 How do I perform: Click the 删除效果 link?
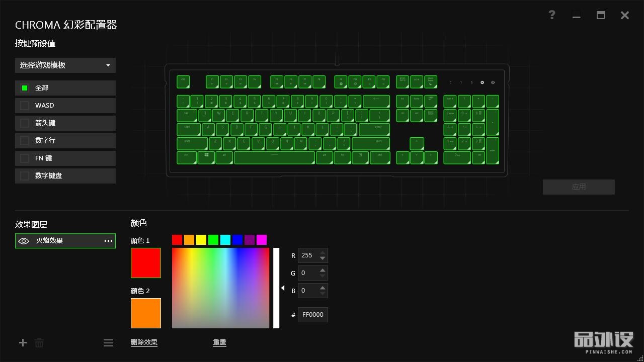(144, 342)
